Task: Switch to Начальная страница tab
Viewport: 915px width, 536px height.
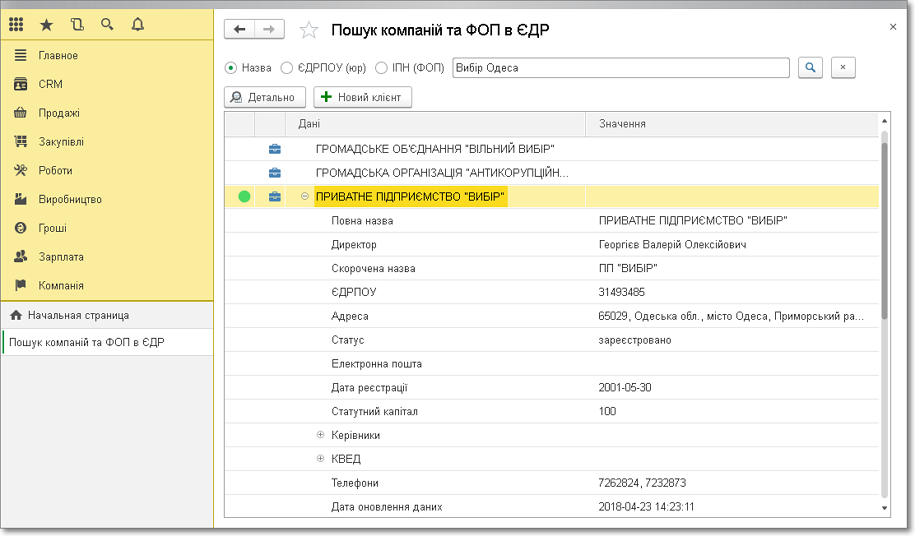Action: (78, 315)
